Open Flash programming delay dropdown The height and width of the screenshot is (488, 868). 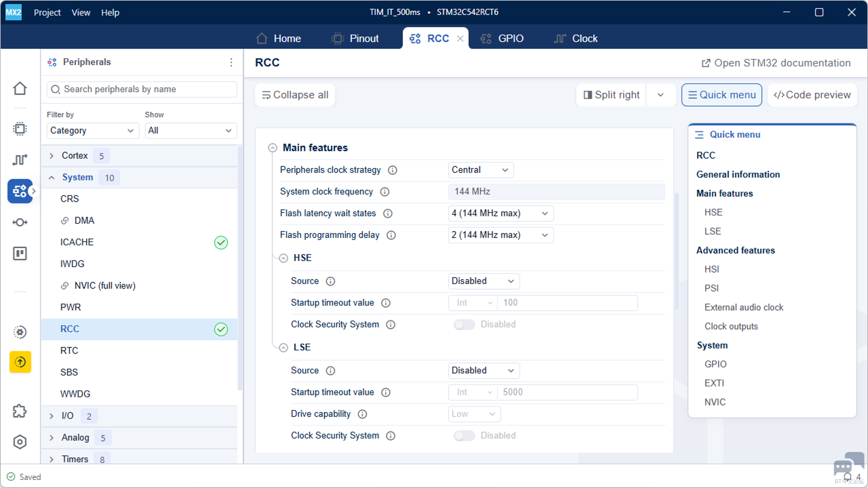point(500,235)
